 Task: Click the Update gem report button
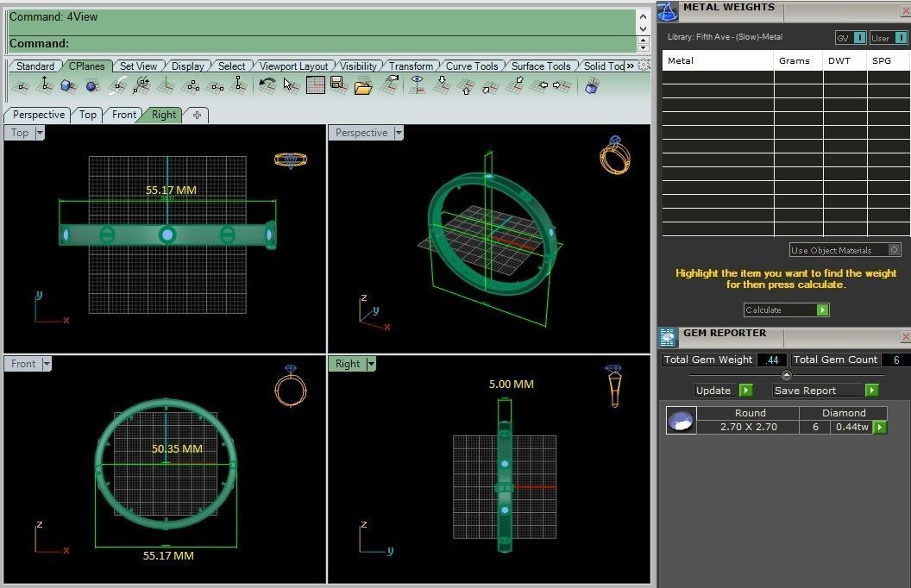point(724,391)
